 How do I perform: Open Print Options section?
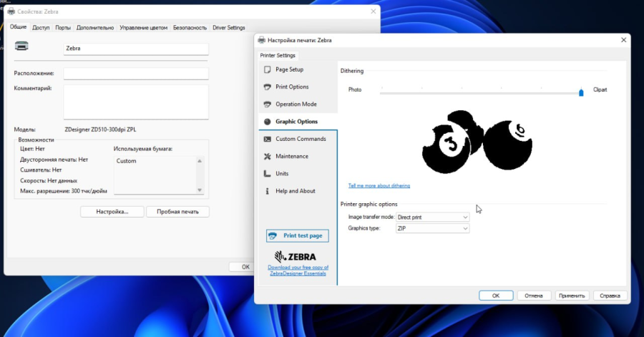pos(298,87)
